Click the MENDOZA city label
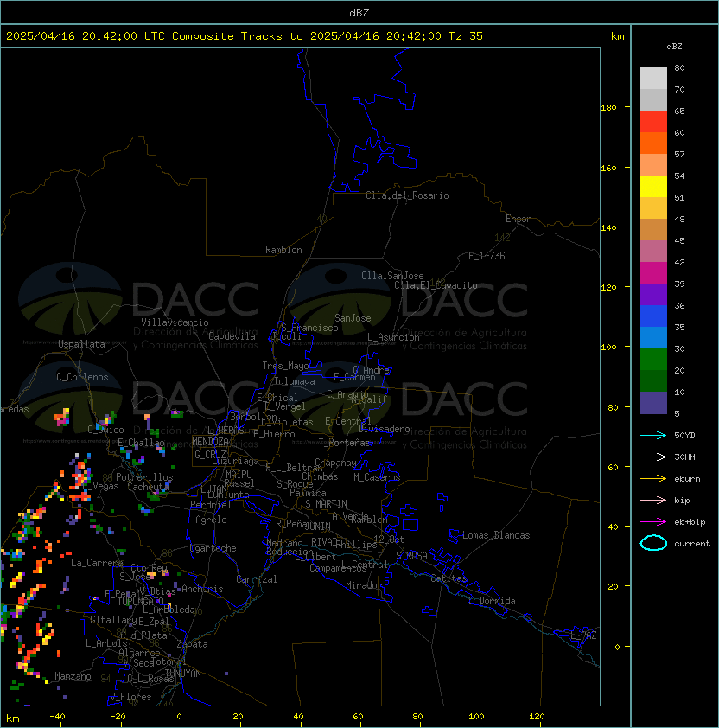This screenshot has width=719, height=728. point(210,442)
